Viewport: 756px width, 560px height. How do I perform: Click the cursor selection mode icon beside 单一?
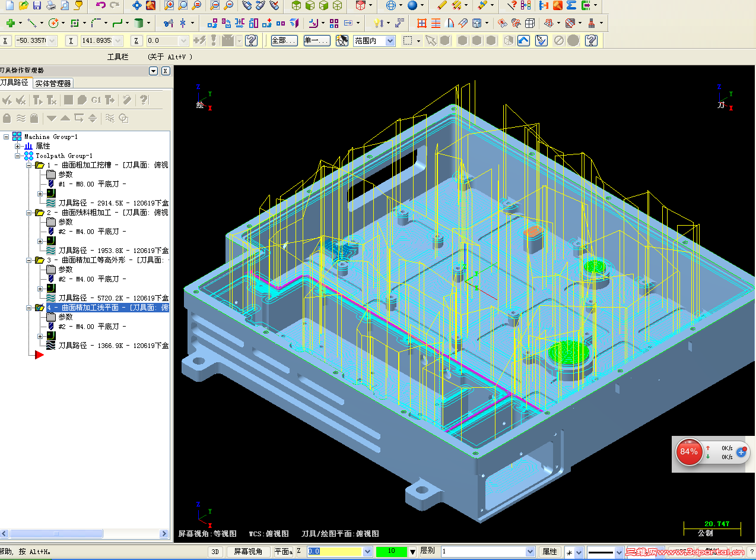[x=342, y=40]
